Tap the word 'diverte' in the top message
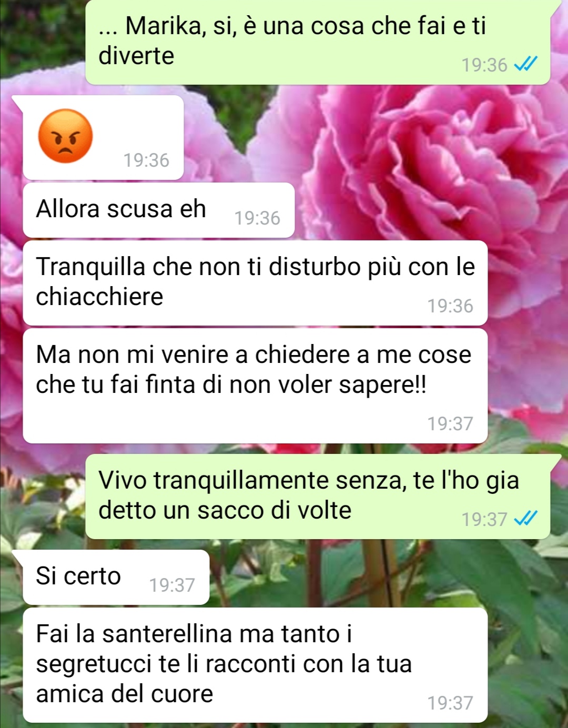The height and width of the screenshot is (728, 568). [x=136, y=56]
